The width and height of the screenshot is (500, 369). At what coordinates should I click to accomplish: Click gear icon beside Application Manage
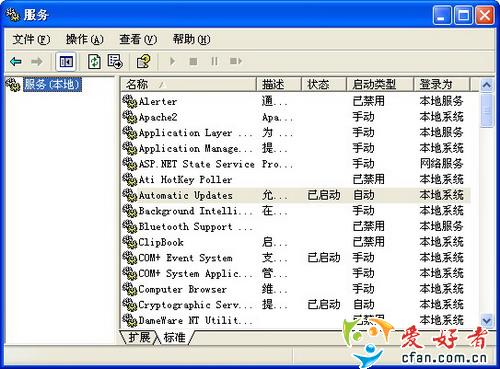[x=130, y=148]
